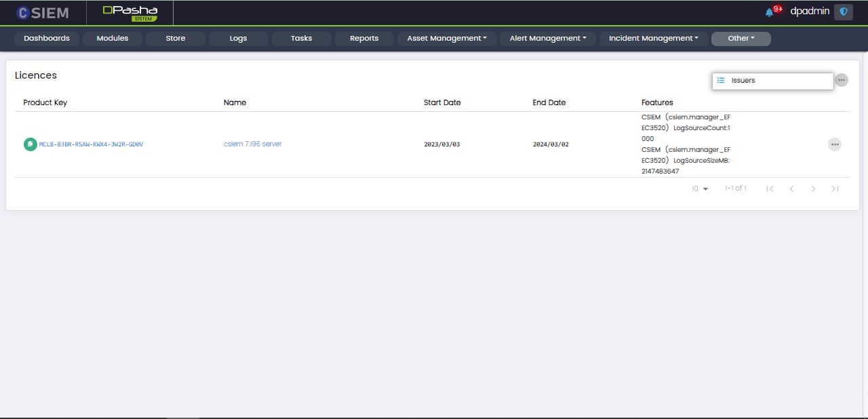Go to the last page of results
The image size is (868, 419).
coord(835,188)
